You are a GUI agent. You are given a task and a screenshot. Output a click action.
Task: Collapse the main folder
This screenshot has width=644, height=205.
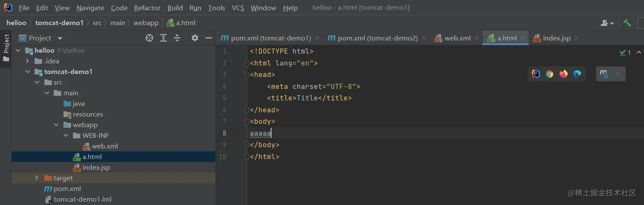(x=46, y=93)
